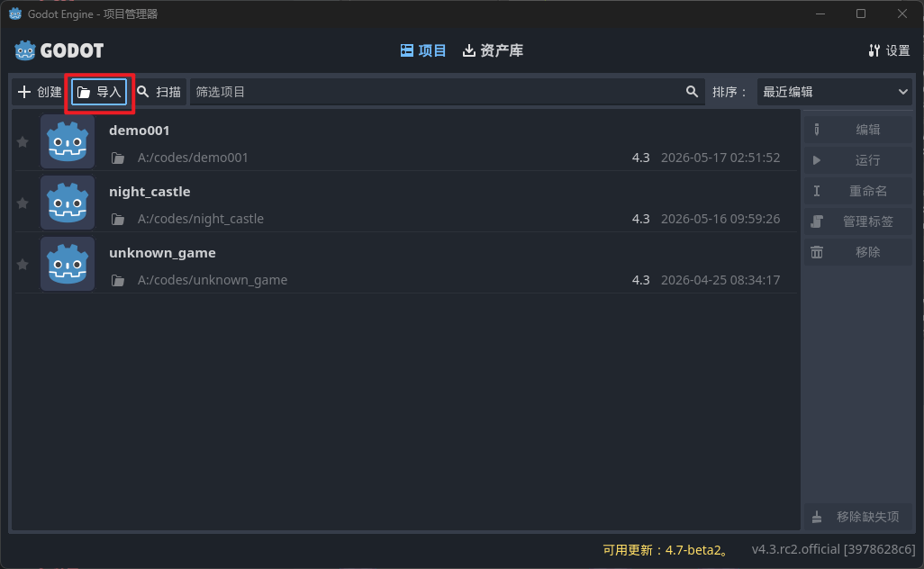Click the v4.3.rc2.official version label

pyautogui.click(x=833, y=549)
